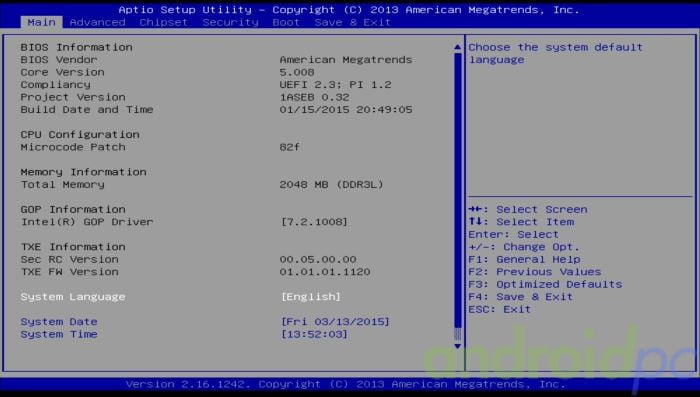Open the Chipset tab
Image resolution: width=700 pixels, height=397 pixels.
click(163, 22)
